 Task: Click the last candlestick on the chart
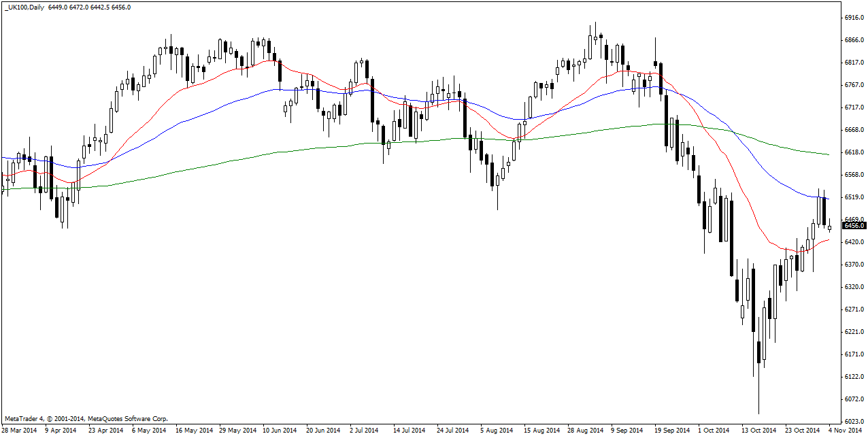click(x=829, y=228)
